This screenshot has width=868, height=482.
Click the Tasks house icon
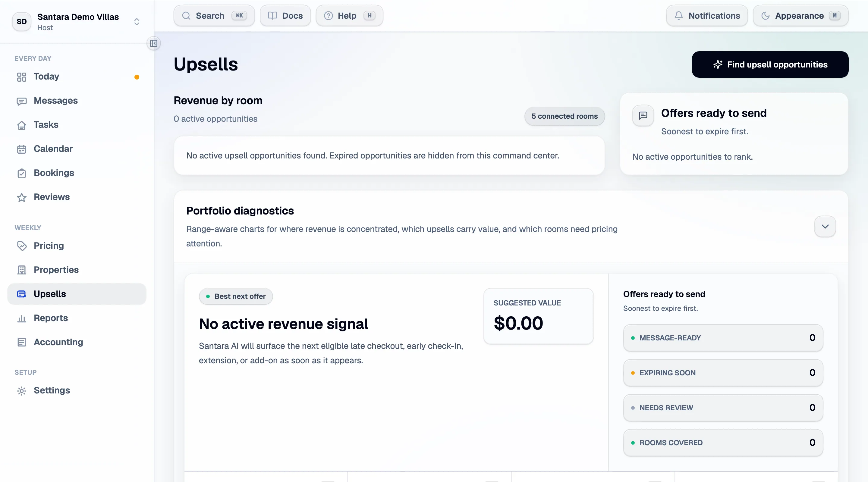[x=22, y=125]
